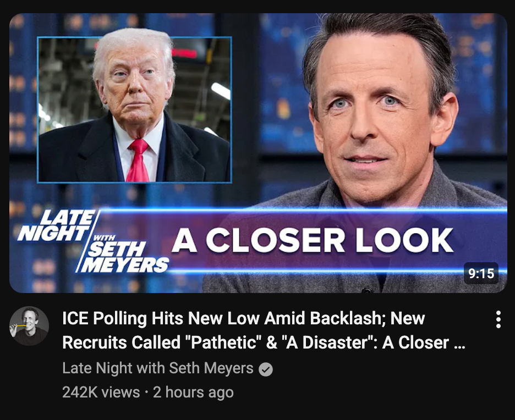Visit Late Night with Seth Meyers channel name
The width and height of the screenshot is (515, 420).
tap(158, 368)
